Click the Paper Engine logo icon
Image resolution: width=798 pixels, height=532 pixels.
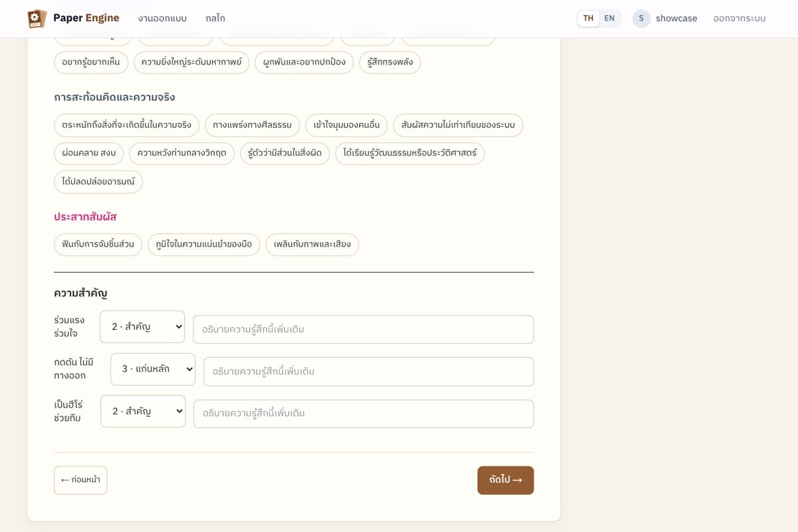click(37, 19)
